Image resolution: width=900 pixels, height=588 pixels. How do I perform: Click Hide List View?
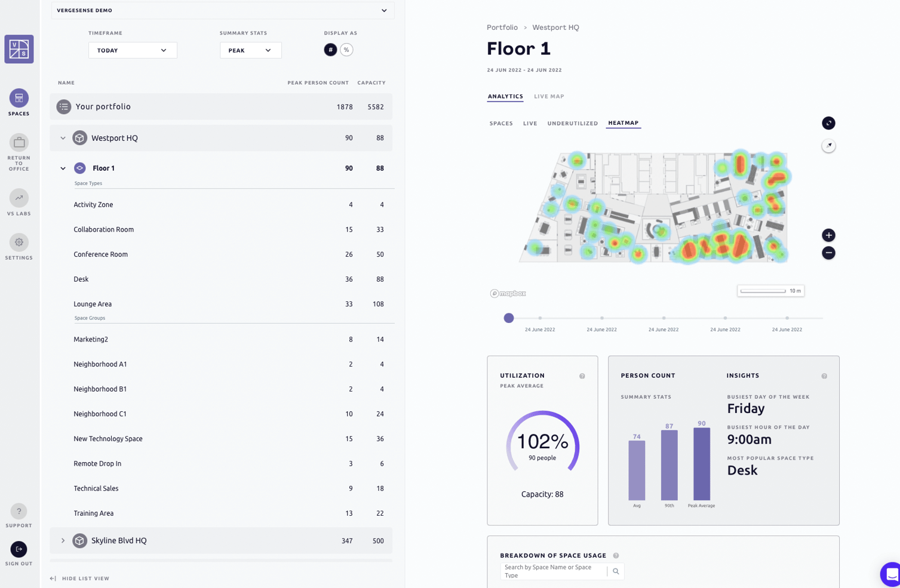(x=79, y=578)
